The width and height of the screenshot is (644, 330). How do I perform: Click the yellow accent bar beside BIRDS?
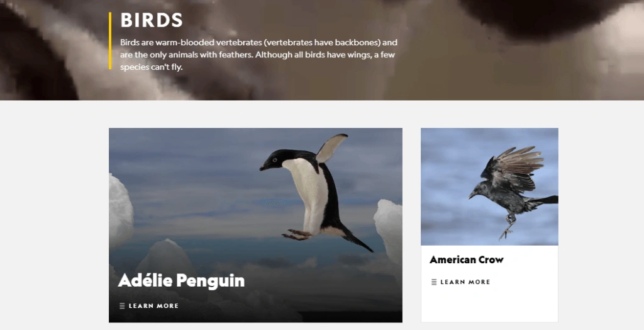(x=110, y=41)
